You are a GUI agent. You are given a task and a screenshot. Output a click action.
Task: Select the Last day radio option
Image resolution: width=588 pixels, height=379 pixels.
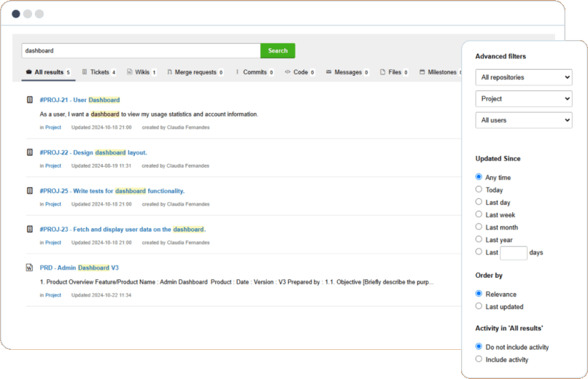pos(479,202)
